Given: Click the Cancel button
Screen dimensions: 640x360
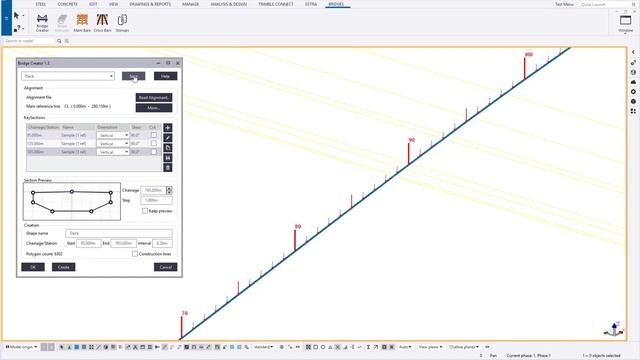Looking at the screenshot, I should pos(165,267).
